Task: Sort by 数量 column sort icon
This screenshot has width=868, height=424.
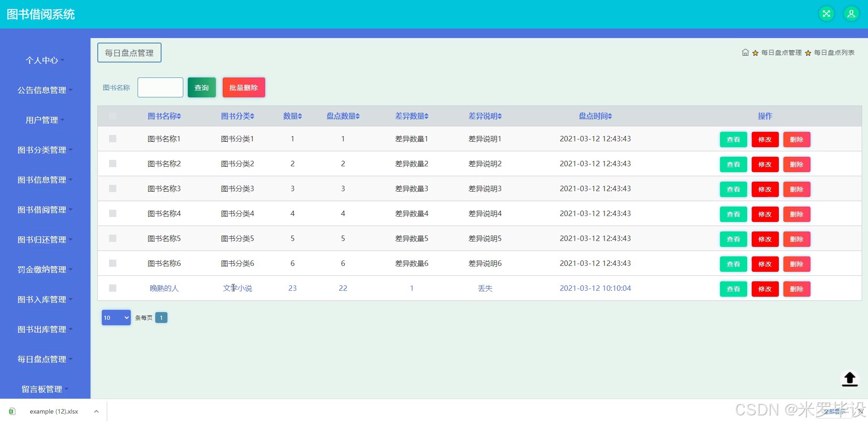Action: point(300,116)
